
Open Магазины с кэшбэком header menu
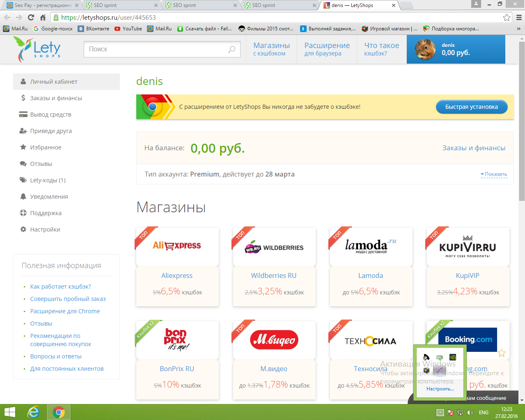[x=271, y=49]
